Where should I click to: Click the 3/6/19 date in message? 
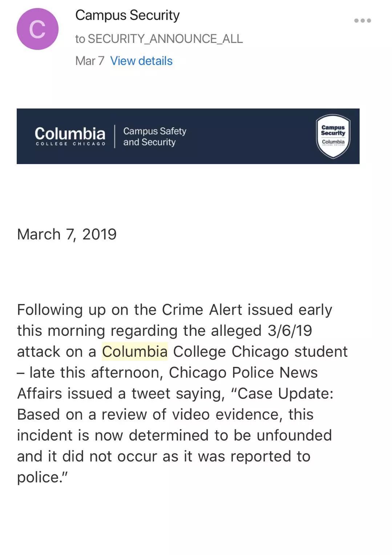point(290,331)
